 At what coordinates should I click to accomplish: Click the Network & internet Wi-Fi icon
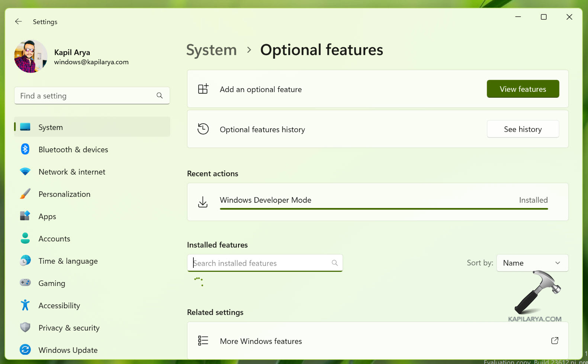[x=25, y=172]
